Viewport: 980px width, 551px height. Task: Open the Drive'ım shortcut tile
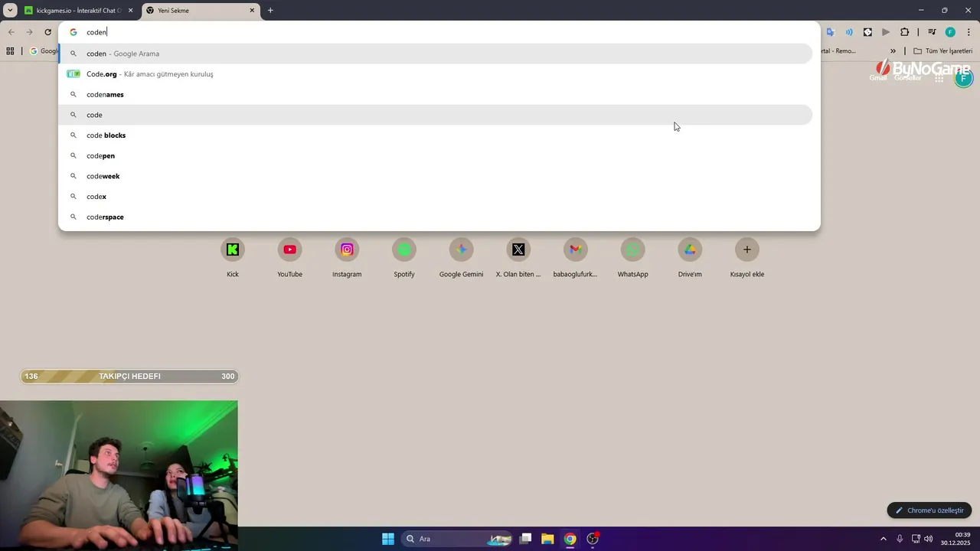[690, 258]
